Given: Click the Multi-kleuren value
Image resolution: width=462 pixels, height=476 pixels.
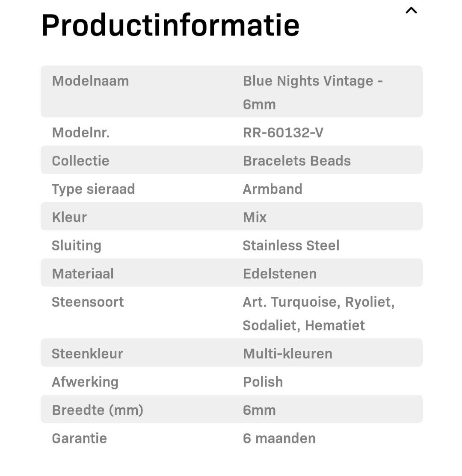Looking at the screenshot, I should [x=287, y=354].
